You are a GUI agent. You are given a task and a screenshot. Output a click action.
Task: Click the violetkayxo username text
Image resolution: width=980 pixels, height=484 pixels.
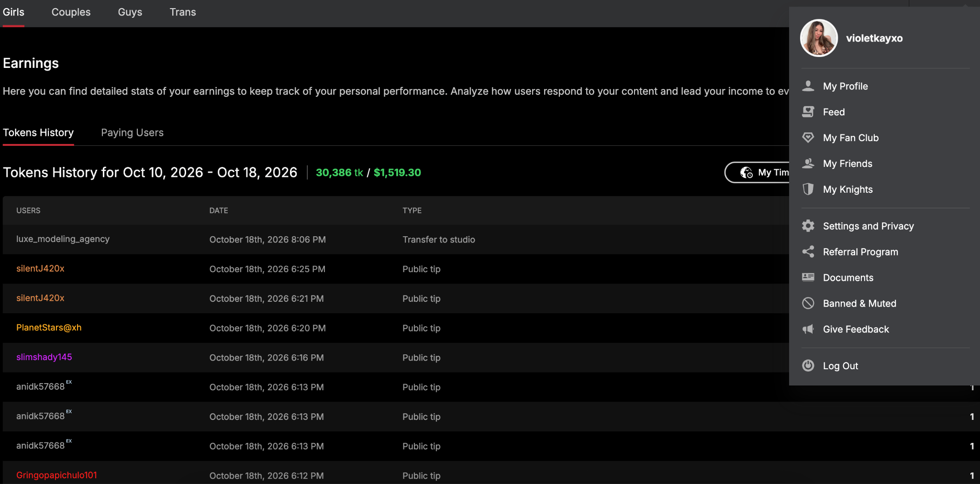(x=874, y=38)
